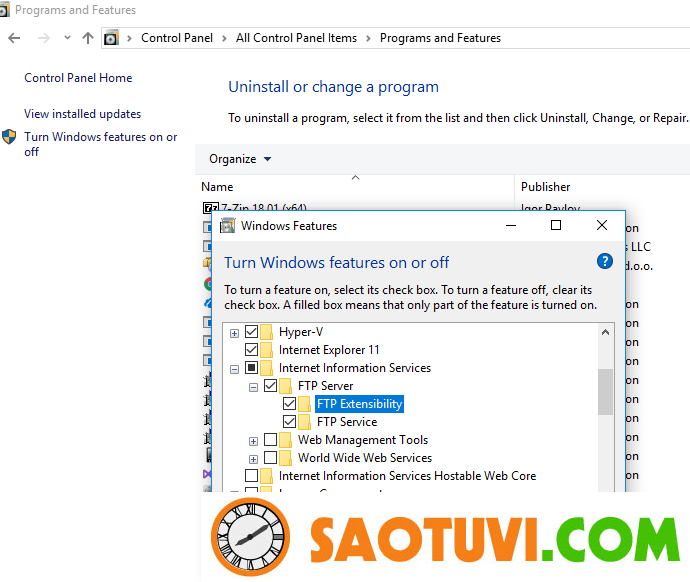Expand World Wide Web Services node
690x582 pixels.
tap(253, 459)
